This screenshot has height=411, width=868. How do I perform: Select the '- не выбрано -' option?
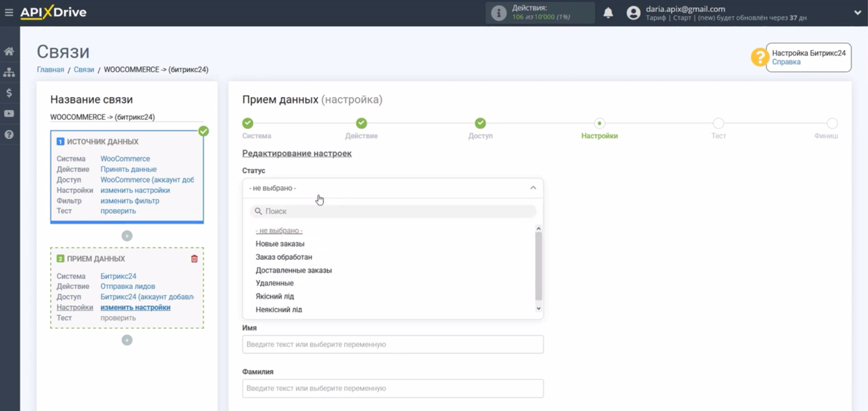coord(279,231)
